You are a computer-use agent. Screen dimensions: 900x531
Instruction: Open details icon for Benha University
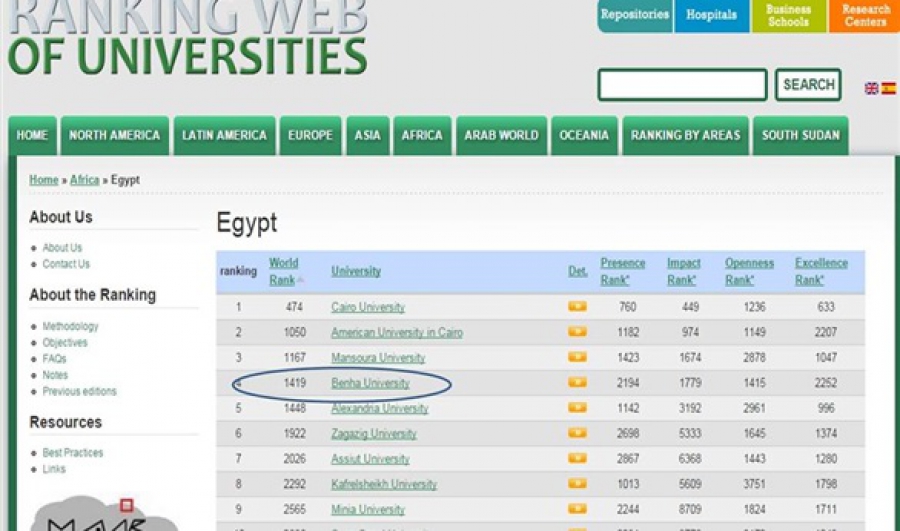(x=577, y=382)
